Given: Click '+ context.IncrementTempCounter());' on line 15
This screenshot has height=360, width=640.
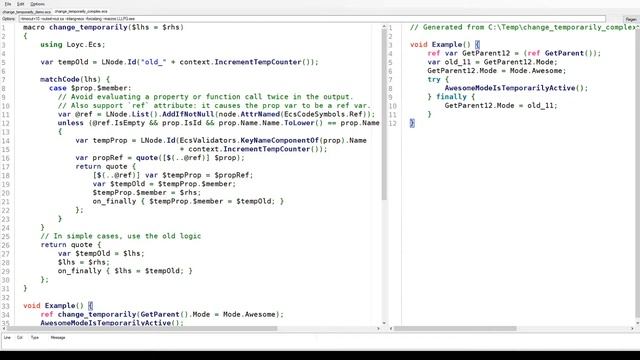Looking at the screenshot, I should tap(253, 149).
